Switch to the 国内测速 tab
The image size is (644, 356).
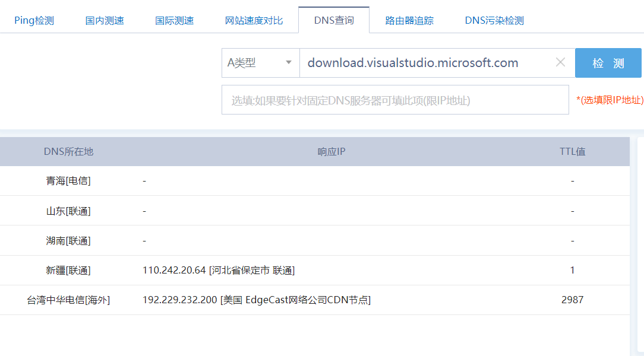click(105, 21)
